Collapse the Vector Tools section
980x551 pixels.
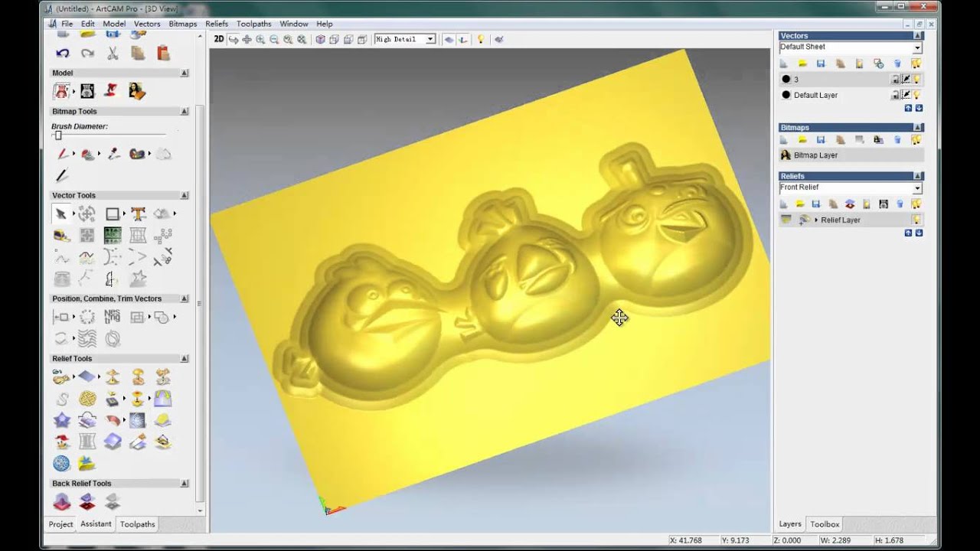[185, 196]
